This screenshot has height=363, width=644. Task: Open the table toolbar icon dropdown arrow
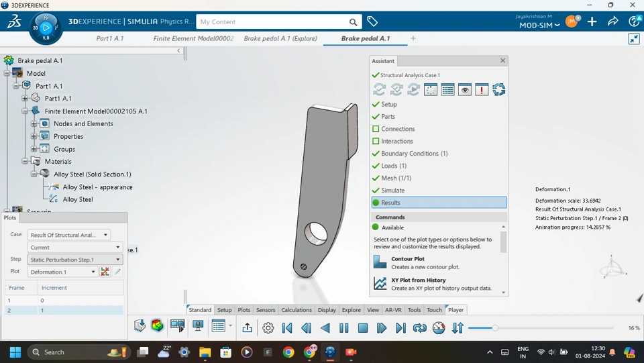point(230,325)
